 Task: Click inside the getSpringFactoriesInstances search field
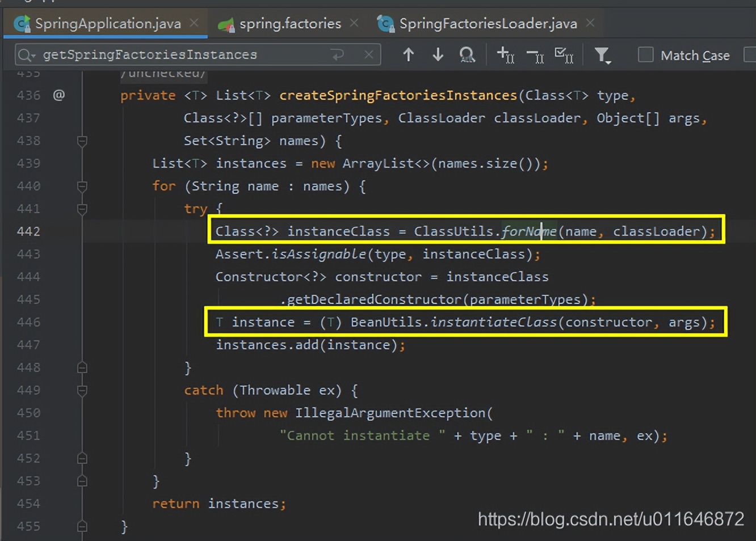point(170,54)
